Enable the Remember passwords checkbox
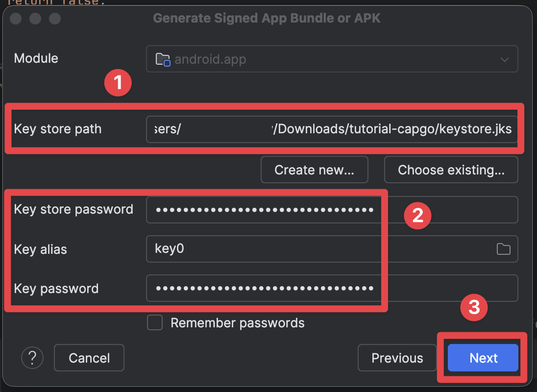The height and width of the screenshot is (392, 537). point(154,322)
